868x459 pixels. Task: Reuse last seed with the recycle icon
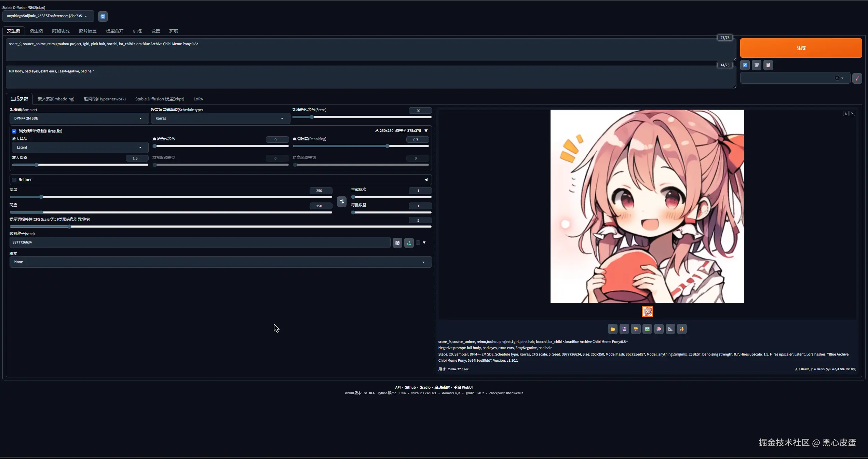(x=409, y=242)
